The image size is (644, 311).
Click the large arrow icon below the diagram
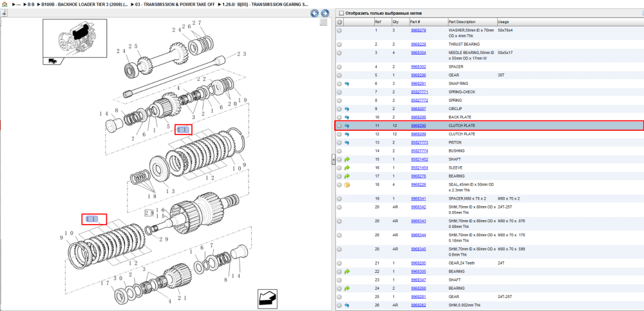coord(267,299)
